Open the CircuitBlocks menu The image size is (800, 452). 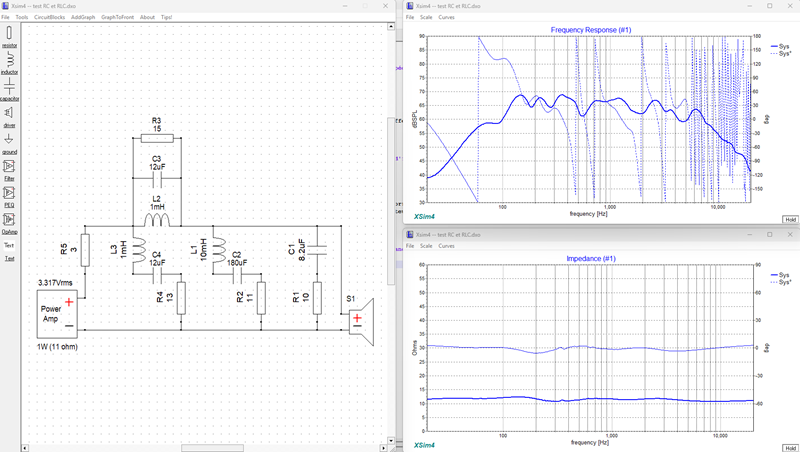[x=49, y=17]
